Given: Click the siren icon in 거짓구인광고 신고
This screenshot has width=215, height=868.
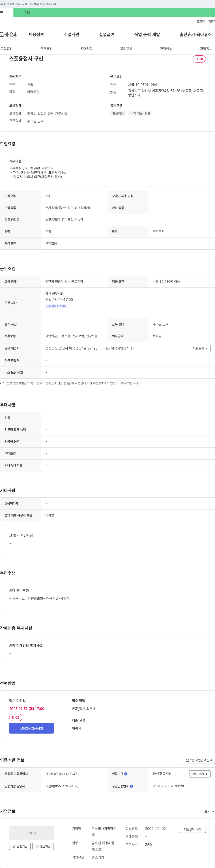Looking at the screenshot, I should pos(187,760).
